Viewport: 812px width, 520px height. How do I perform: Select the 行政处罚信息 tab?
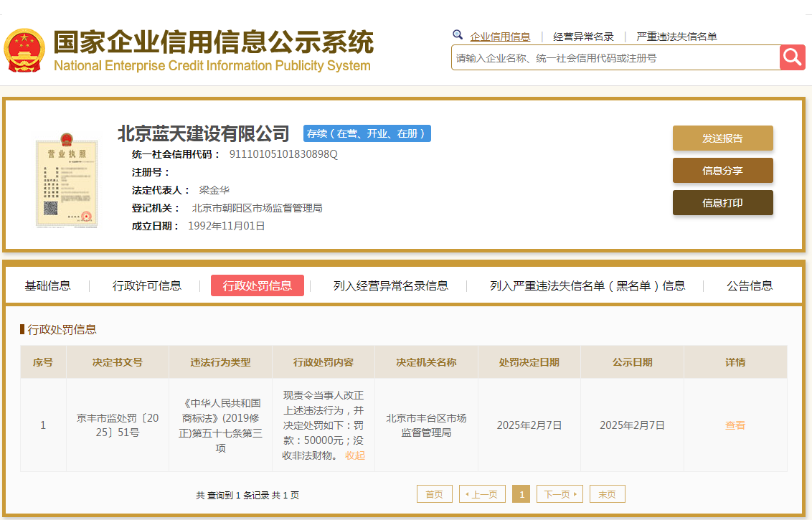coord(257,285)
